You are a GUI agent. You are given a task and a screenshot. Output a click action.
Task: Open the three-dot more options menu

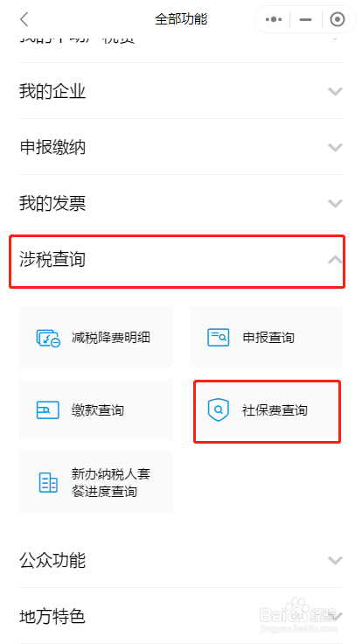coord(274,19)
